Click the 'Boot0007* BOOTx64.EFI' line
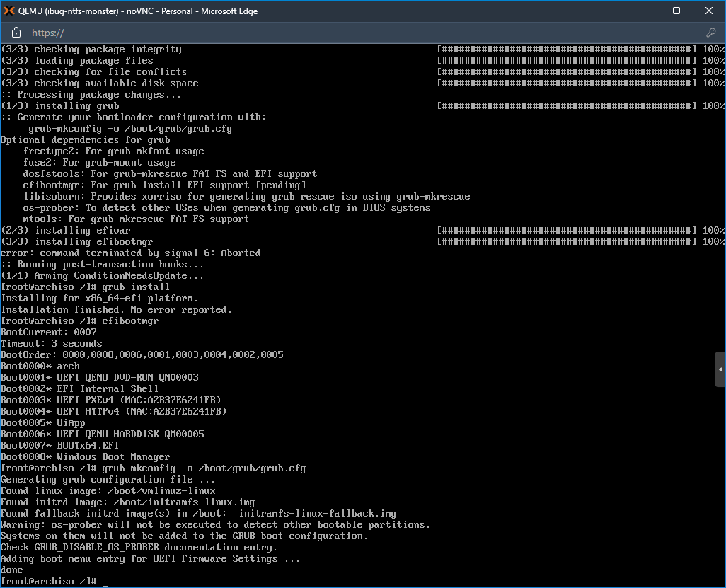 [59, 445]
